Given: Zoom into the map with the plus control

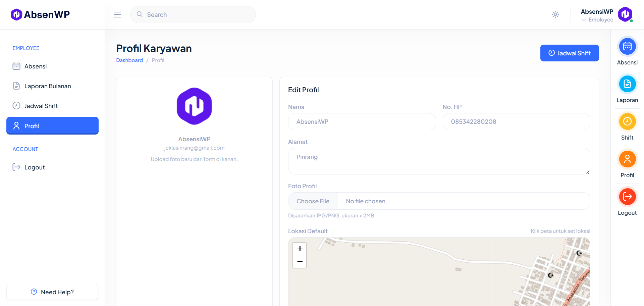Looking at the screenshot, I should click(x=300, y=249).
